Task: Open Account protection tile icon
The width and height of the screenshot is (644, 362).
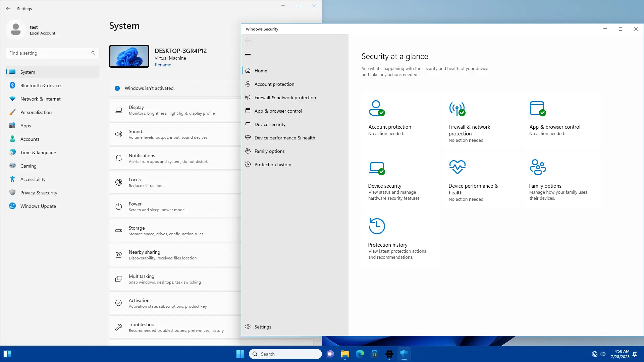Action: click(376, 108)
